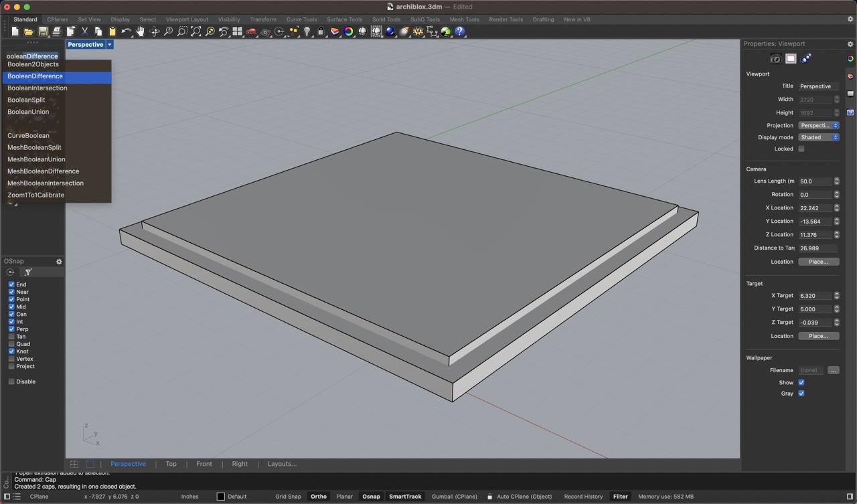The height and width of the screenshot is (504, 857).
Task: Click the Zoom Extents icon
Action: click(196, 31)
